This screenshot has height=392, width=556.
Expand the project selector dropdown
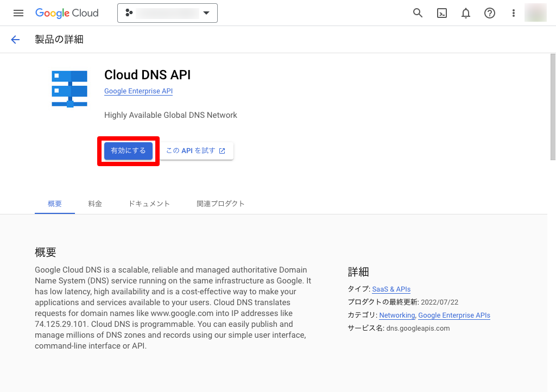click(167, 13)
